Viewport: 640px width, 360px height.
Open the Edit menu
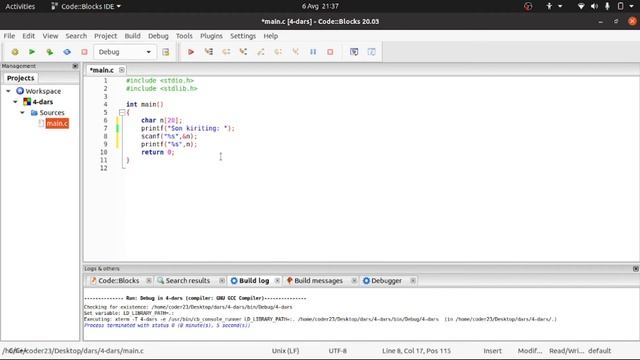coord(29,36)
